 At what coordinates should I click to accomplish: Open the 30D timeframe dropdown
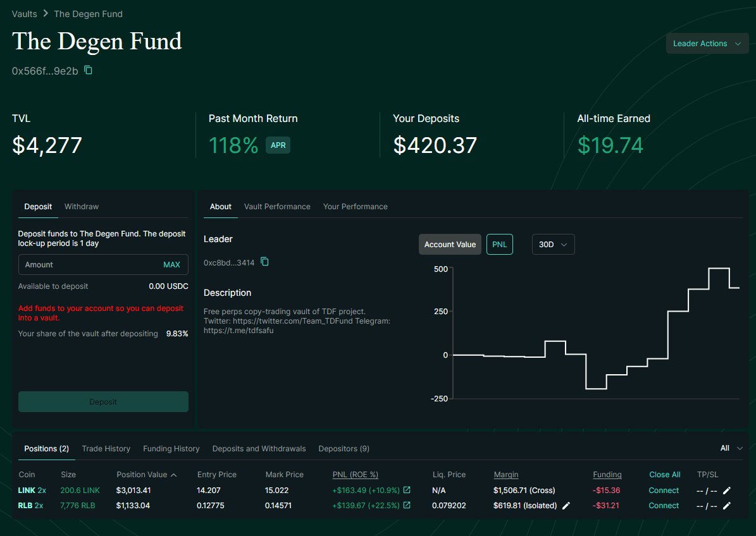click(553, 244)
